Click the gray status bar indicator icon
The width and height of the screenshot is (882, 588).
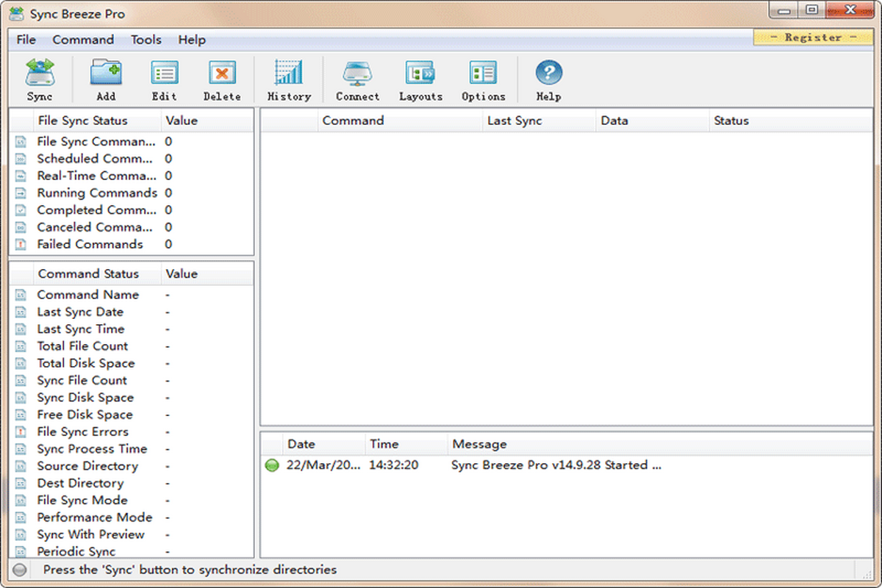(x=20, y=570)
